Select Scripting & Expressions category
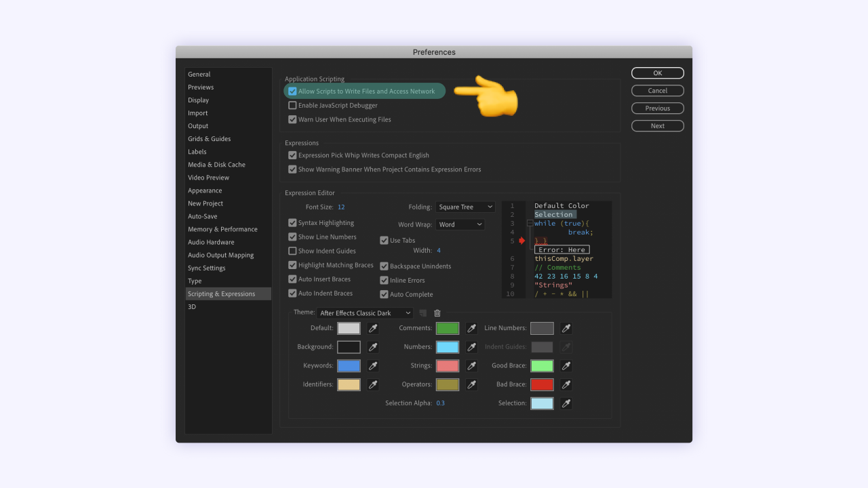This screenshot has width=868, height=488. pos(229,293)
